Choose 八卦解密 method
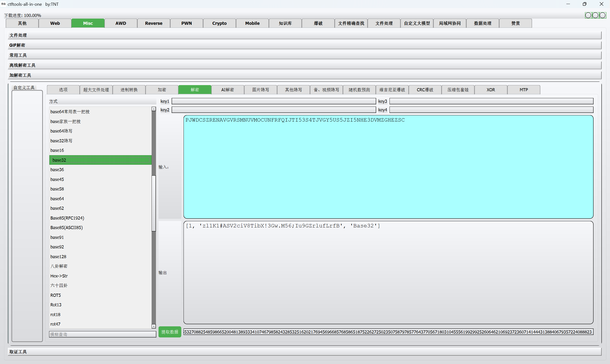 [100, 266]
